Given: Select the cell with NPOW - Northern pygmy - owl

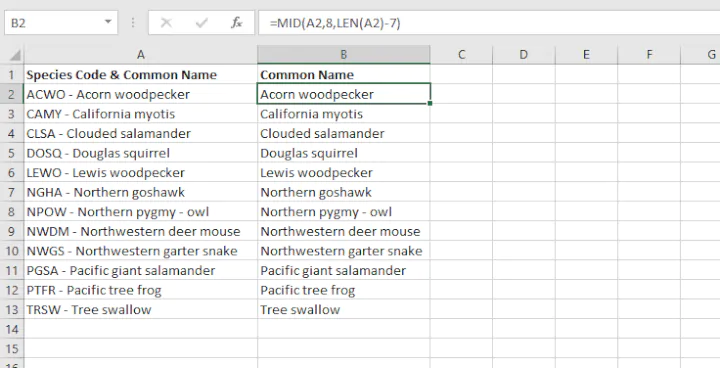Looking at the screenshot, I should (141, 212).
